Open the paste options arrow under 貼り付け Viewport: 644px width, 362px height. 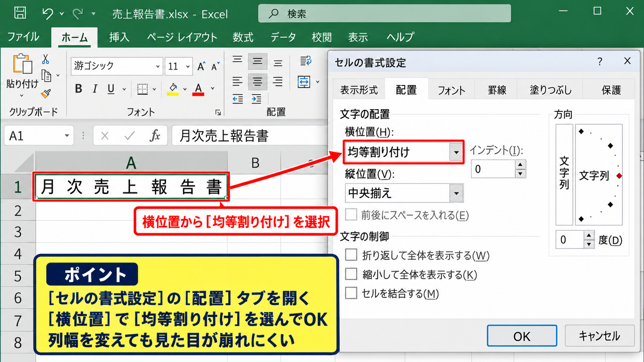[x=22, y=95]
